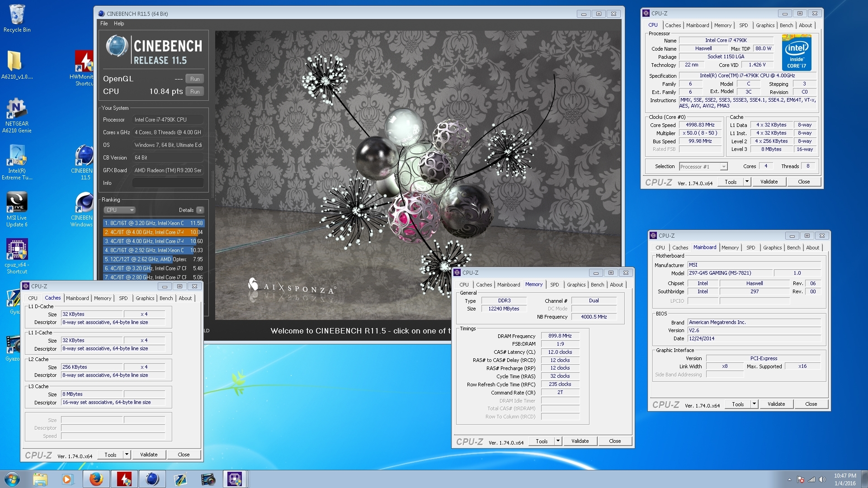Viewport: 868px width, 488px height.
Task: Click the Windows Start orb
Action: (x=12, y=479)
